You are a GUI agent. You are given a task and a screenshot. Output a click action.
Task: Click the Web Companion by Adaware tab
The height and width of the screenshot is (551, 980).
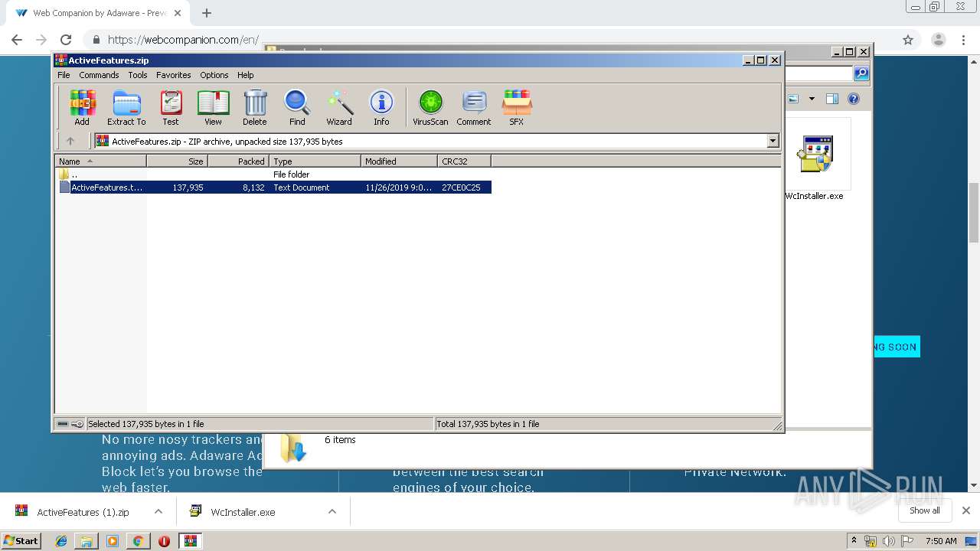(x=98, y=13)
